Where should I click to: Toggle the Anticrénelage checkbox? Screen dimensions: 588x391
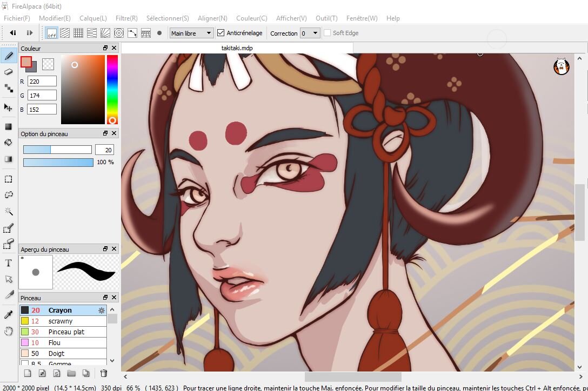click(x=221, y=33)
